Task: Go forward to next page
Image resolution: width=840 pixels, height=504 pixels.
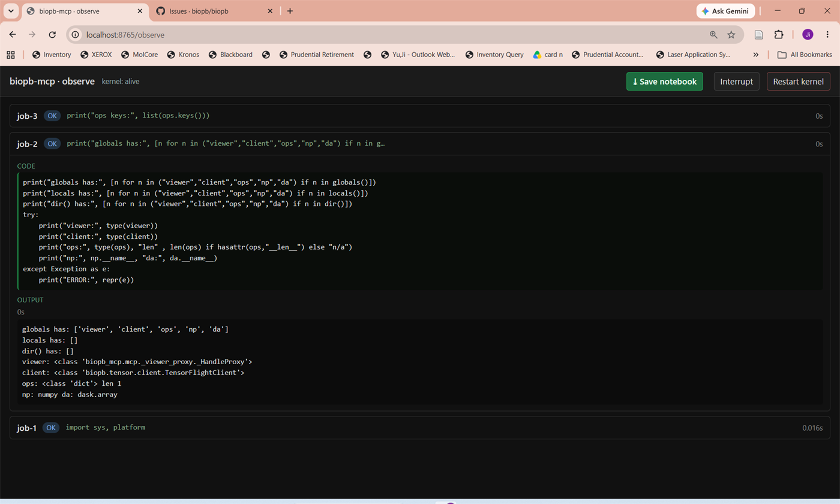Action: (32, 35)
